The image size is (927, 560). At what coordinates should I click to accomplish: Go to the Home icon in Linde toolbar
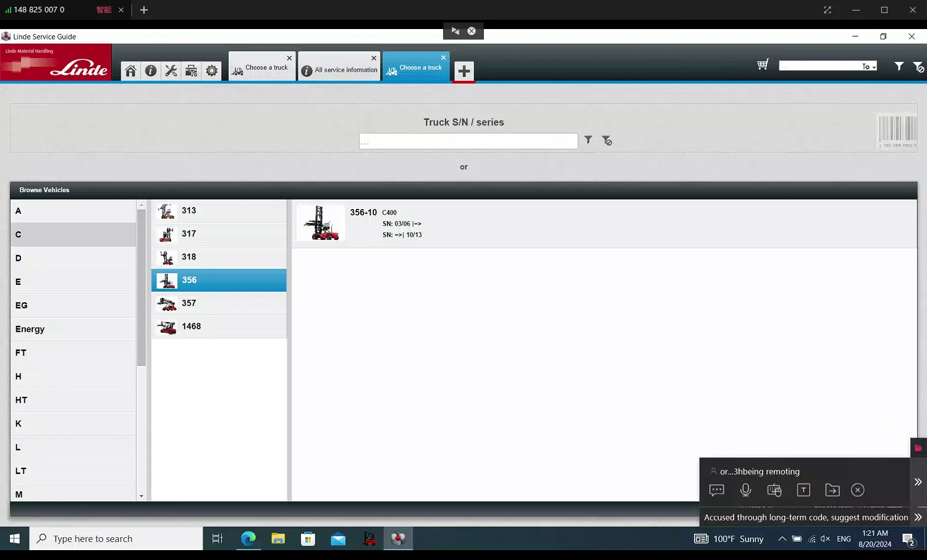pyautogui.click(x=130, y=71)
